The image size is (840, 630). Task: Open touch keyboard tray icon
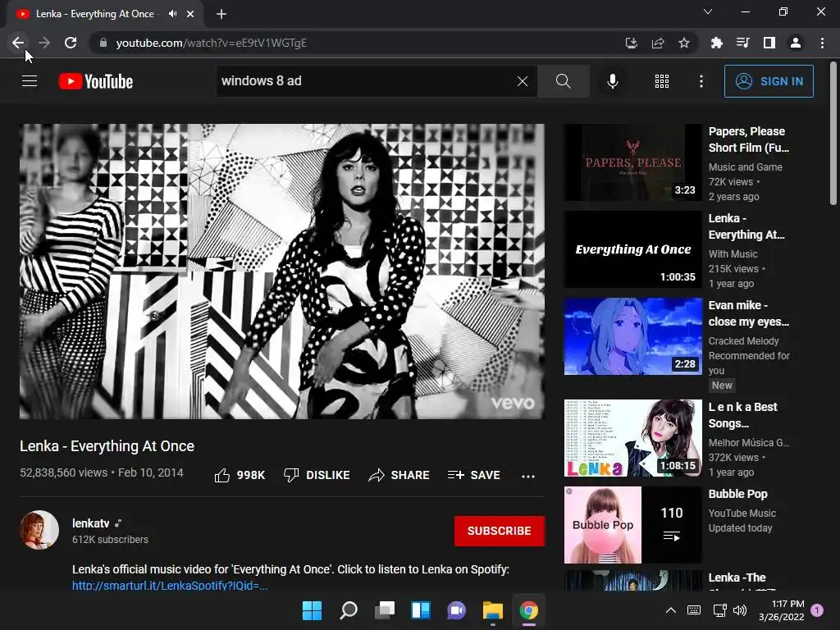[694, 610]
